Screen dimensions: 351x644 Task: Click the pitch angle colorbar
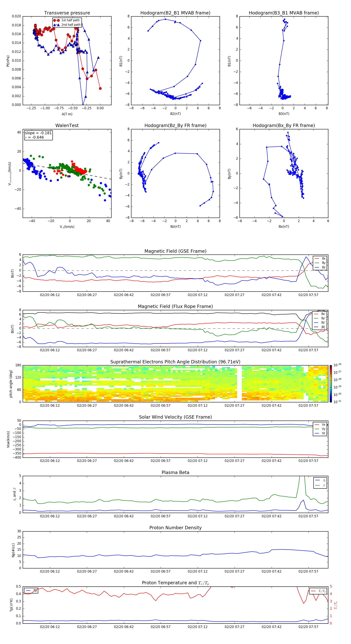[x=331, y=383]
